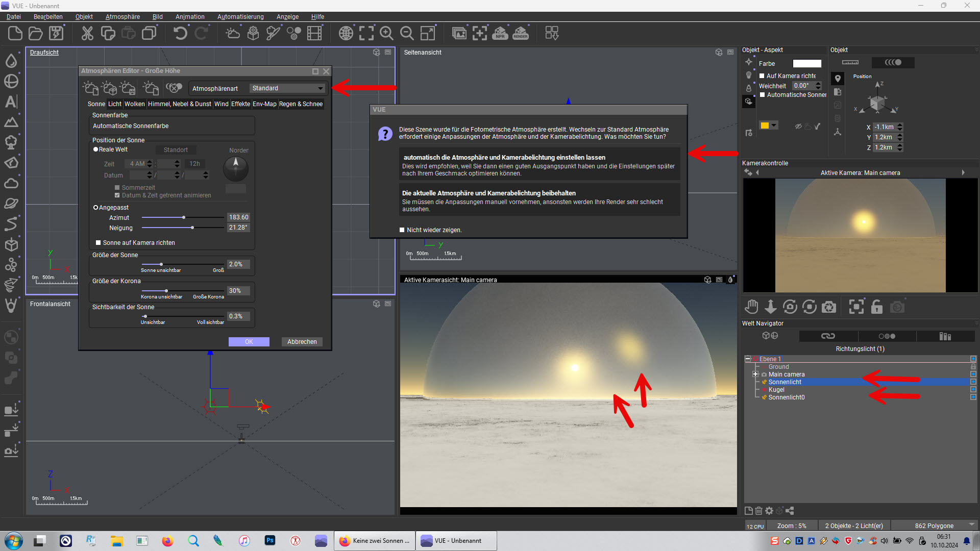This screenshot has height=551, width=980.
Task: Open the Render button in toolbar
Action: pyautogui.click(x=521, y=34)
